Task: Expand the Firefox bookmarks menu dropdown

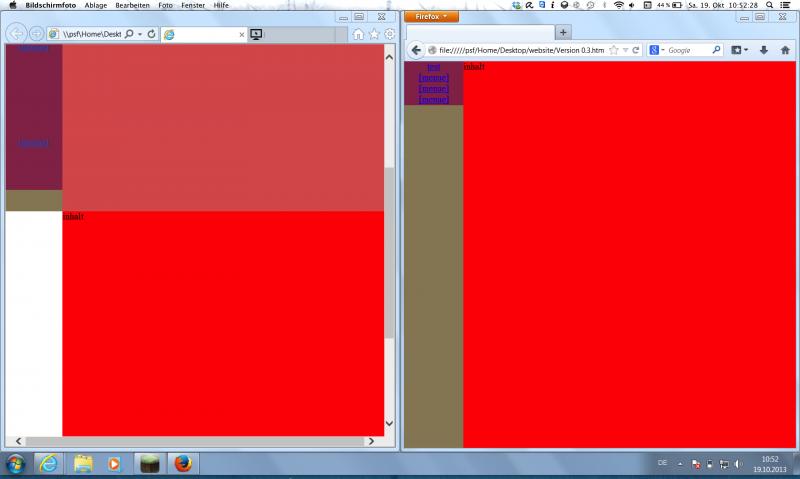Action: pos(739,50)
